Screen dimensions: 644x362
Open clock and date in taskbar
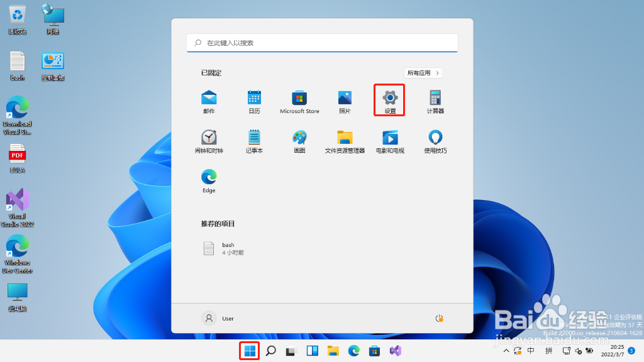(613, 351)
